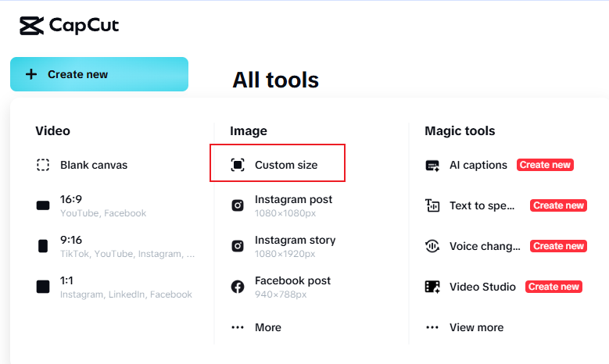The width and height of the screenshot is (609, 364).
Task: Click the Video column heading
Action: pos(53,130)
